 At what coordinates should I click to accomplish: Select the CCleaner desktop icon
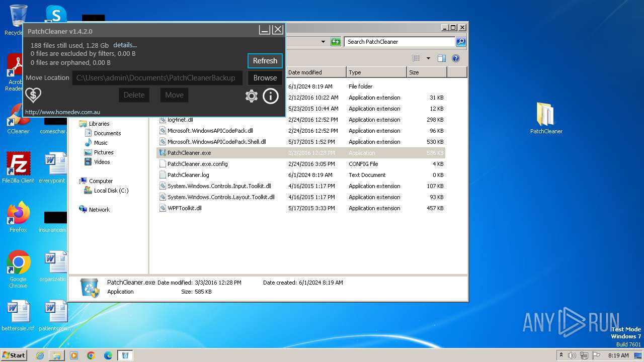(18, 119)
